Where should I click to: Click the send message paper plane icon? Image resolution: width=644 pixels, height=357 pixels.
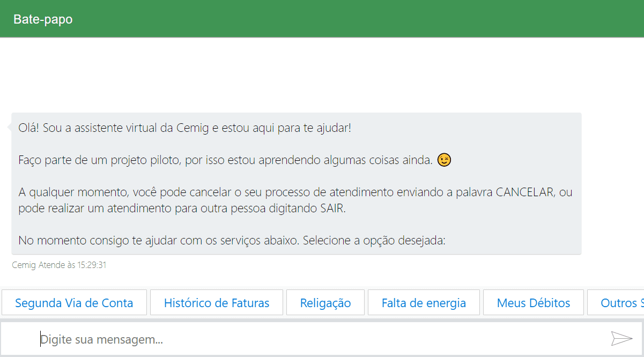coord(622,338)
